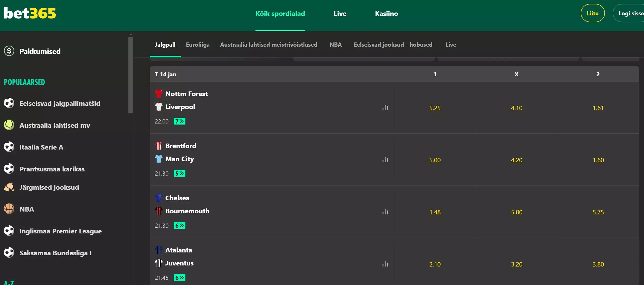The width and height of the screenshot is (644, 285).
Task: Open stats icon for Nottm Forest vs Liverpool
Action: point(385,108)
